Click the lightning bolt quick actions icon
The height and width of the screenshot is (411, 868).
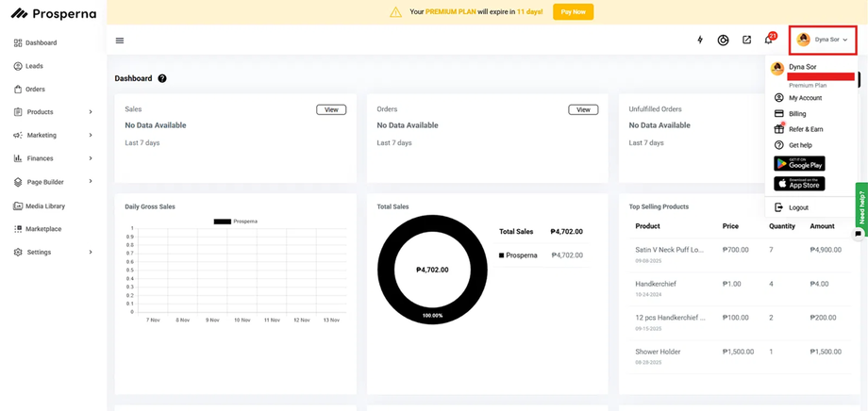coord(700,41)
